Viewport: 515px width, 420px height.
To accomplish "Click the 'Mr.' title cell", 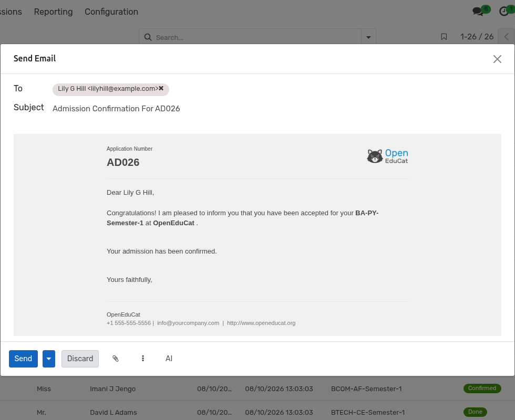I will pos(42,413).
